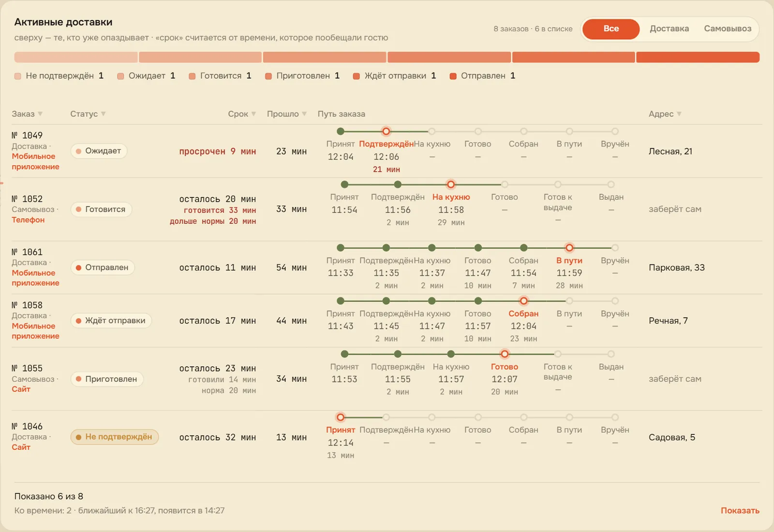Select the На кухню step marker of order 1052
774x532 pixels.
coord(451,185)
